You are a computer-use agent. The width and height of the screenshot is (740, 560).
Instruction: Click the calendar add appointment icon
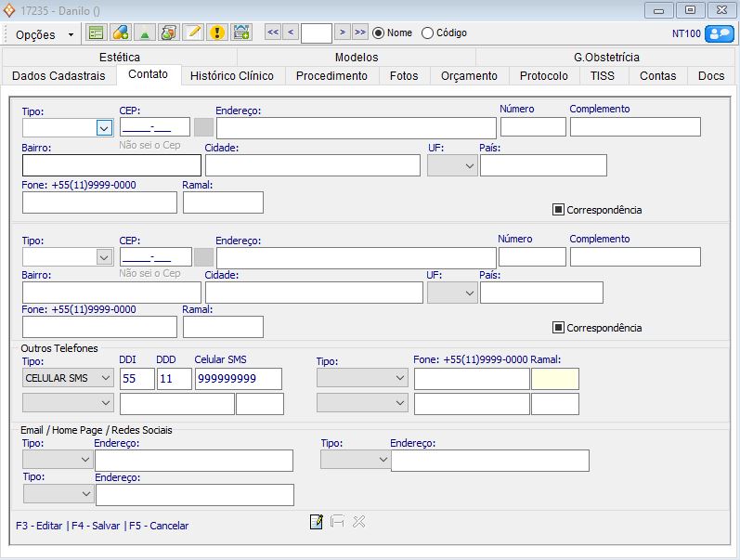tap(240, 33)
